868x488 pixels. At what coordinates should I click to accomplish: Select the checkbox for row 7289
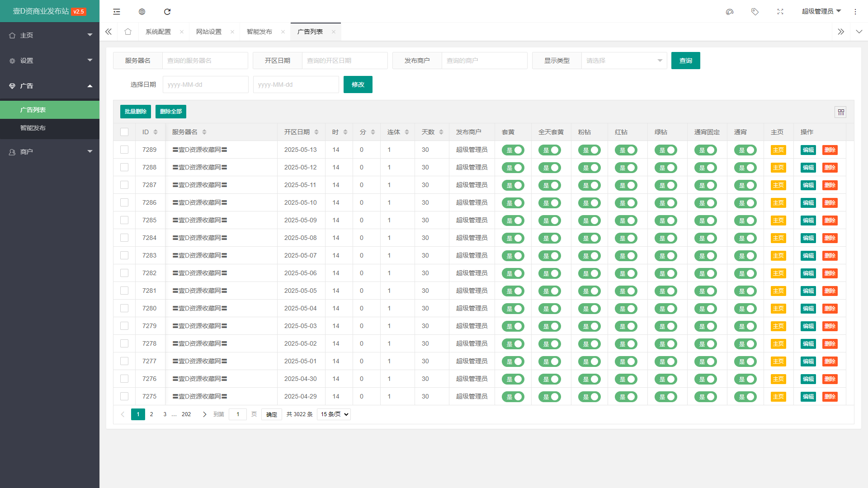pyautogui.click(x=124, y=150)
